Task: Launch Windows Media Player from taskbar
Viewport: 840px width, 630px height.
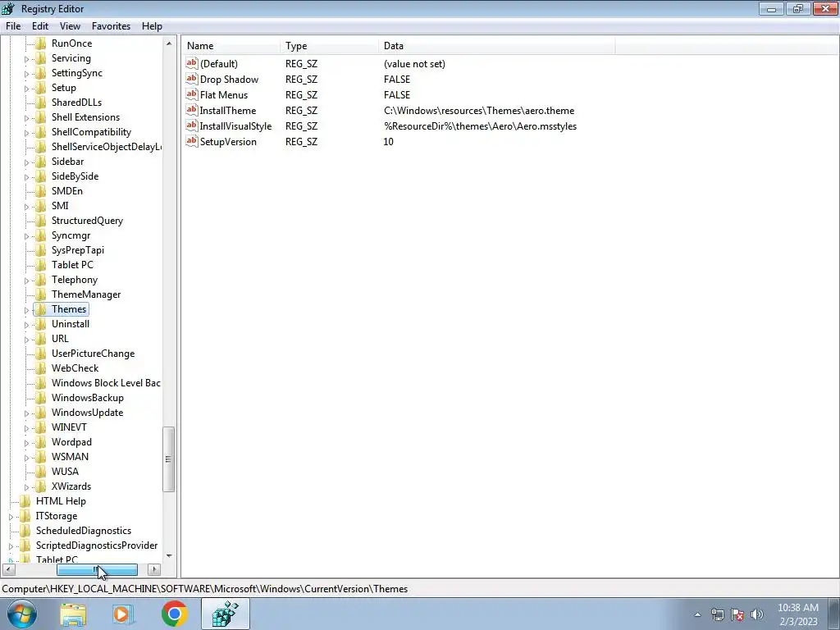Action: point(123,614)
